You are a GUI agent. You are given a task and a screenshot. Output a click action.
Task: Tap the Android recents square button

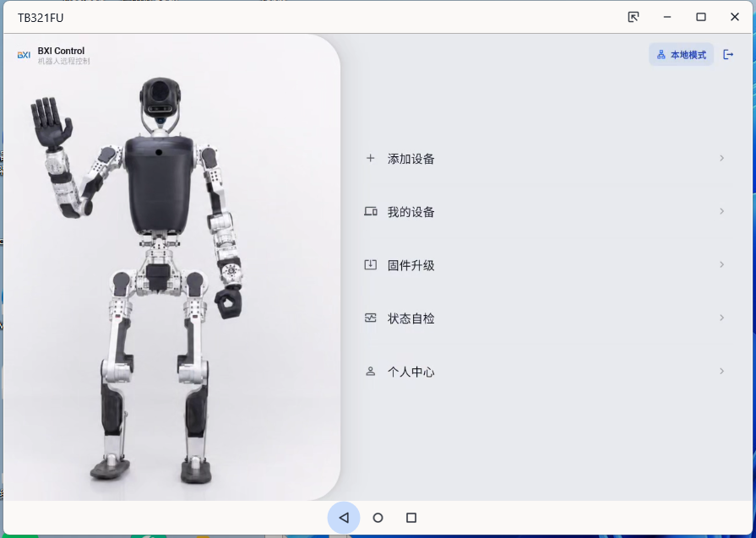[411, 518]
